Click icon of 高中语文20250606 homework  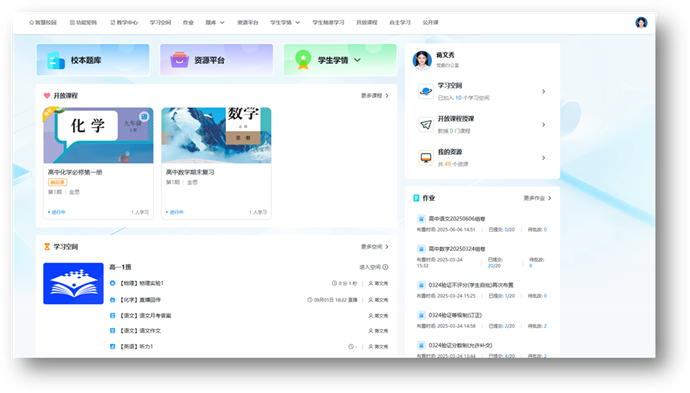(421, 219)
